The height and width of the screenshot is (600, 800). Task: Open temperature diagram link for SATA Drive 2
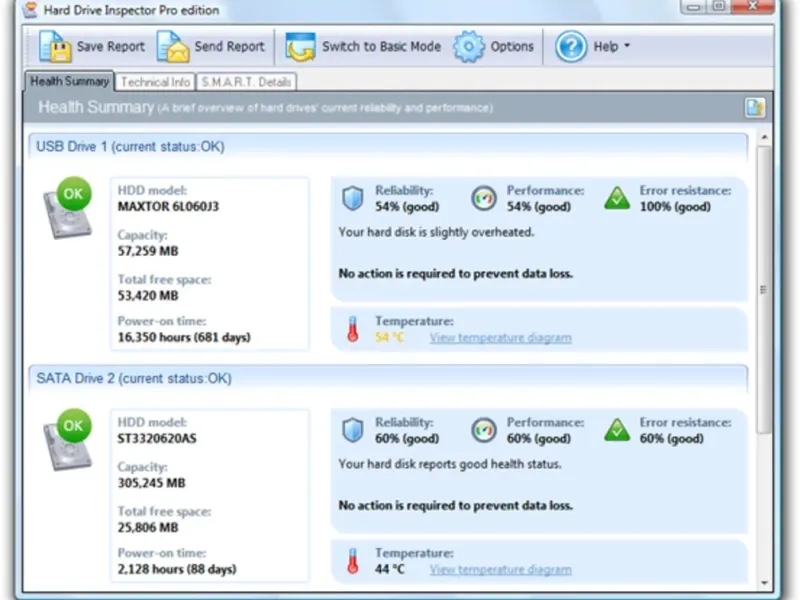501,569
